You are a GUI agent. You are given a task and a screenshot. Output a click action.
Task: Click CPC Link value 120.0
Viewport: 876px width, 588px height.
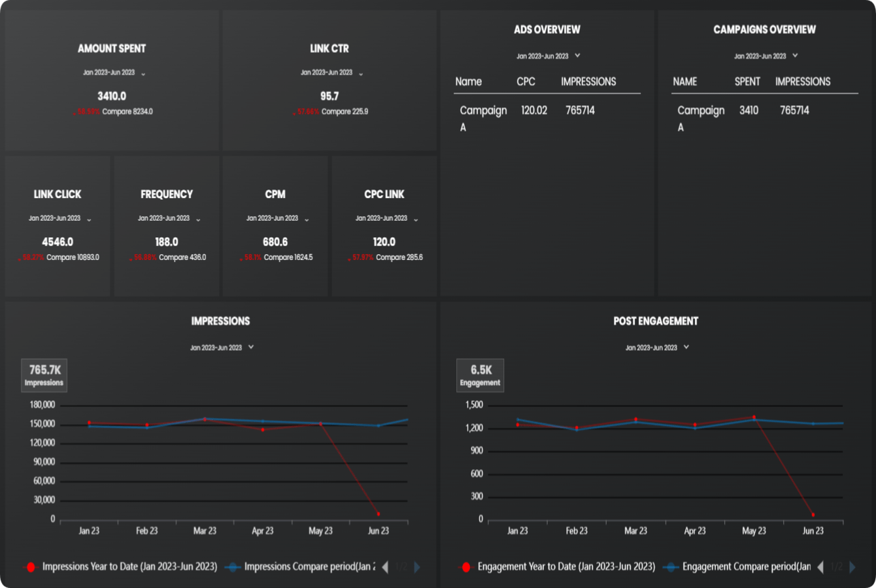(384, 242)
